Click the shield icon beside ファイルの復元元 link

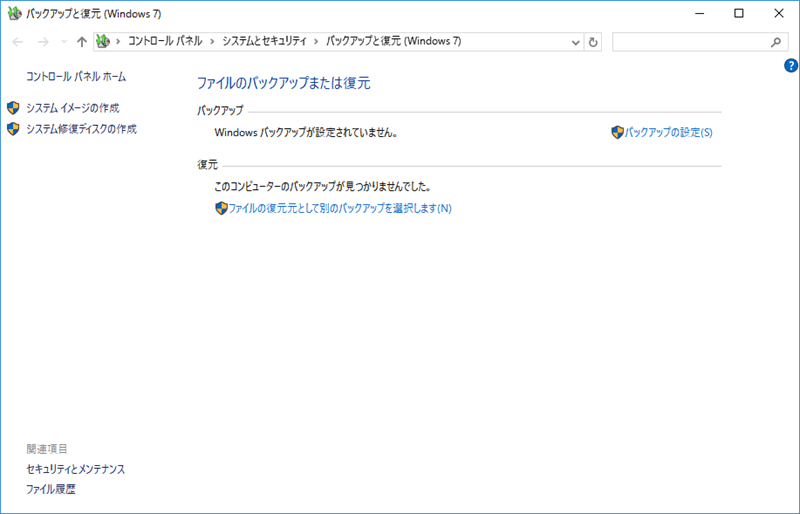pos(221,208)
